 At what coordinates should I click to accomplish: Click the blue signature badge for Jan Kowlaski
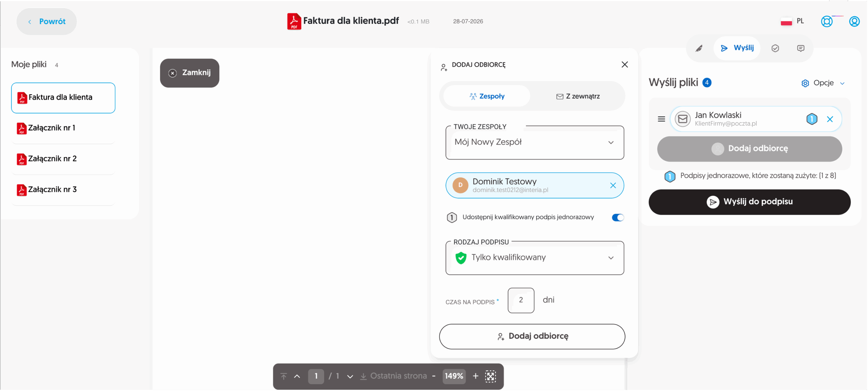tap(812, 119)
